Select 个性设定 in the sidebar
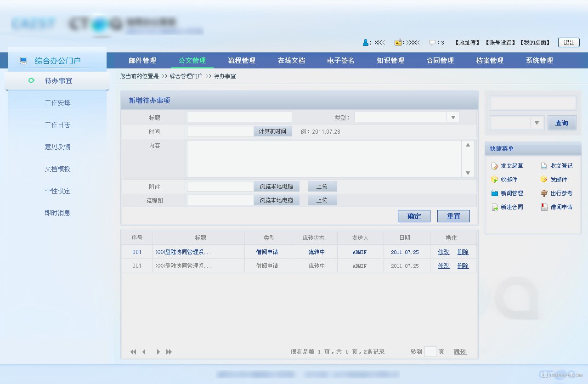The image size is (588, 384). pos(57,191)
